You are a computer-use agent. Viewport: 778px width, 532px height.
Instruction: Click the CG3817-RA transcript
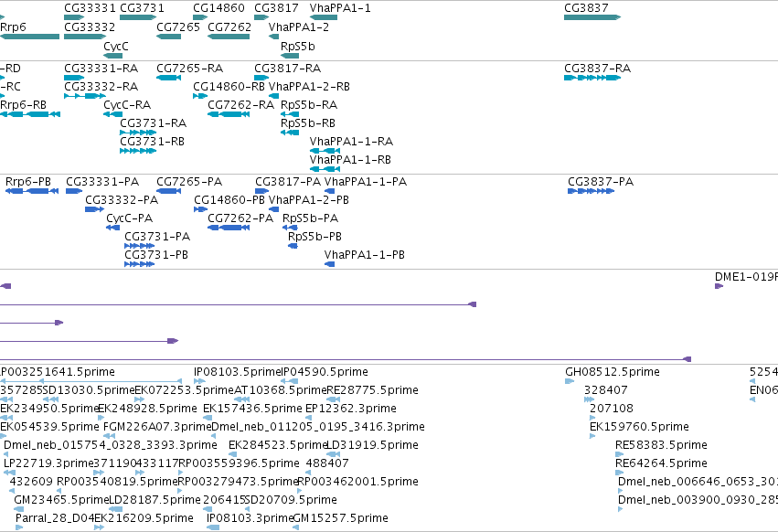tap(261, 78)
